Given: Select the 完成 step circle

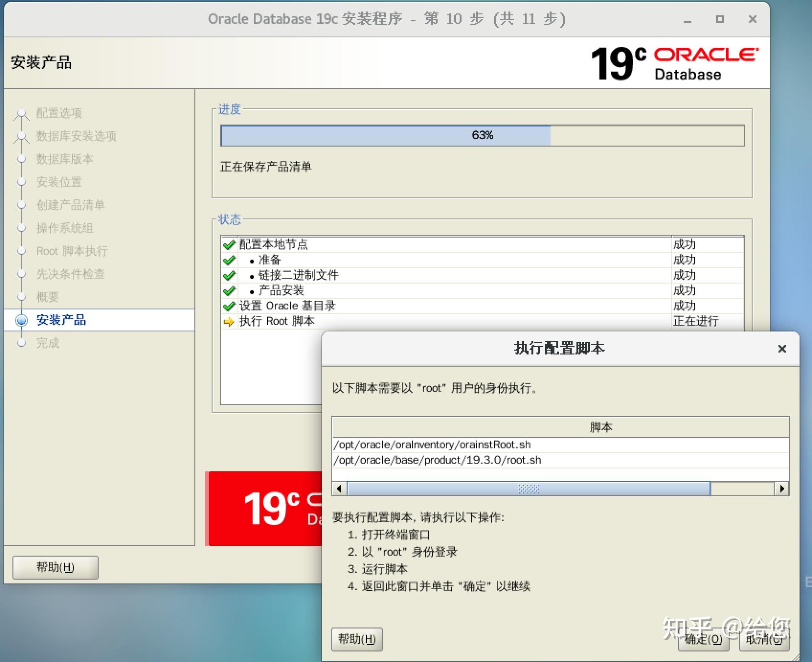Looking at the screenshot, I should tap(21, 343).
